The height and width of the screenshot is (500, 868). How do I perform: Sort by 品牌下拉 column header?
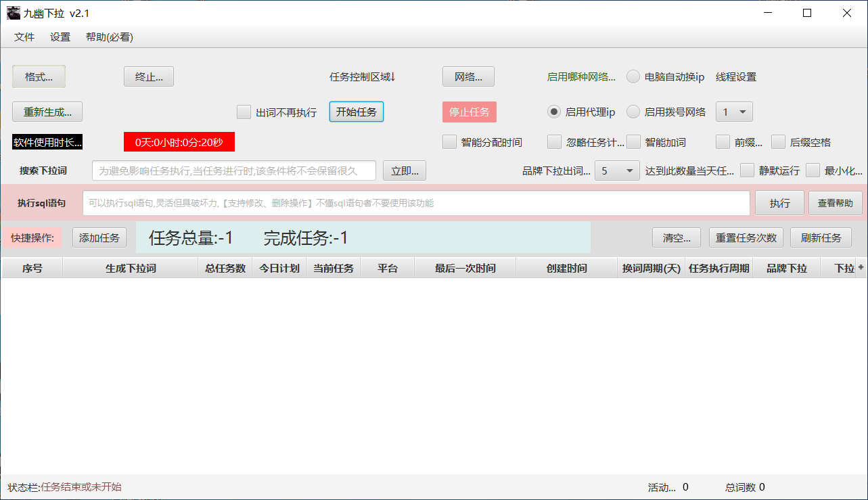[x=786, y=268]
